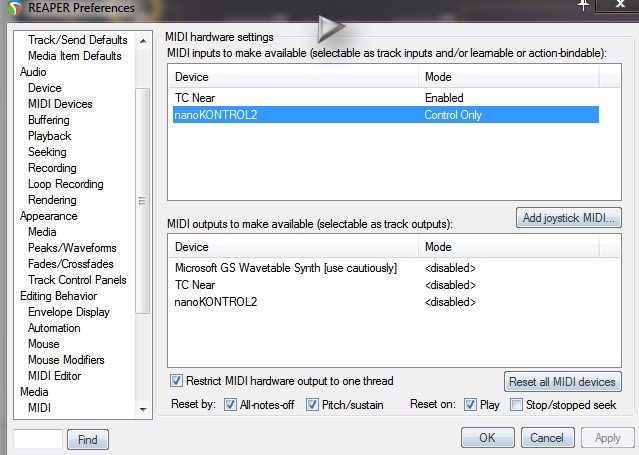Image resolution: width=639 pixels, height=455 pixels.
Task: Click disabled mode of Microsoft GS Wavetable
Action: click(x=450, y=268)
